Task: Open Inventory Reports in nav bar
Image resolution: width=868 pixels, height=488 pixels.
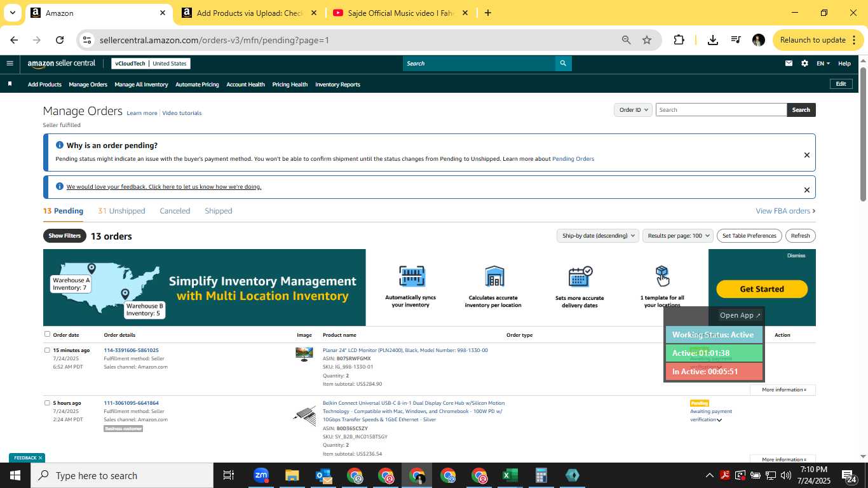Action: coord(337,85)
